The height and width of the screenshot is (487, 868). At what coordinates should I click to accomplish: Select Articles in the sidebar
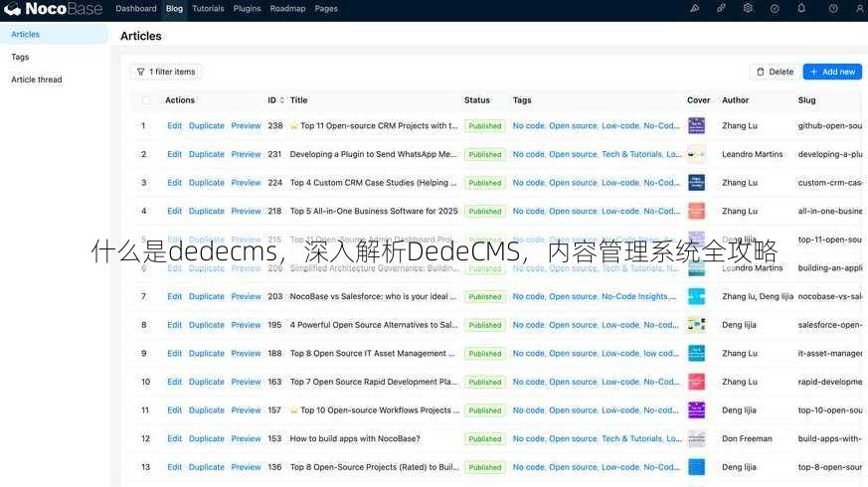pos(54,35)
